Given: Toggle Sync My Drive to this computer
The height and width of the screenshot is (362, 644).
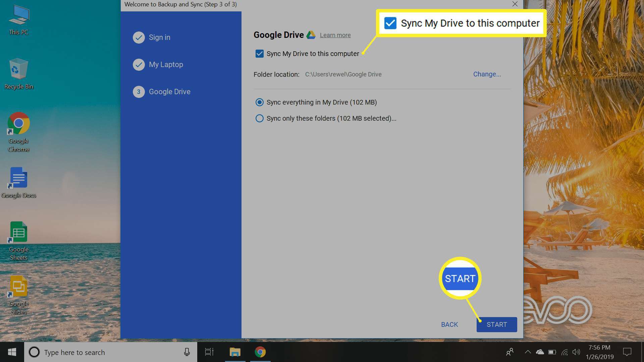Looking at the screenshot, I should (259, 54).
